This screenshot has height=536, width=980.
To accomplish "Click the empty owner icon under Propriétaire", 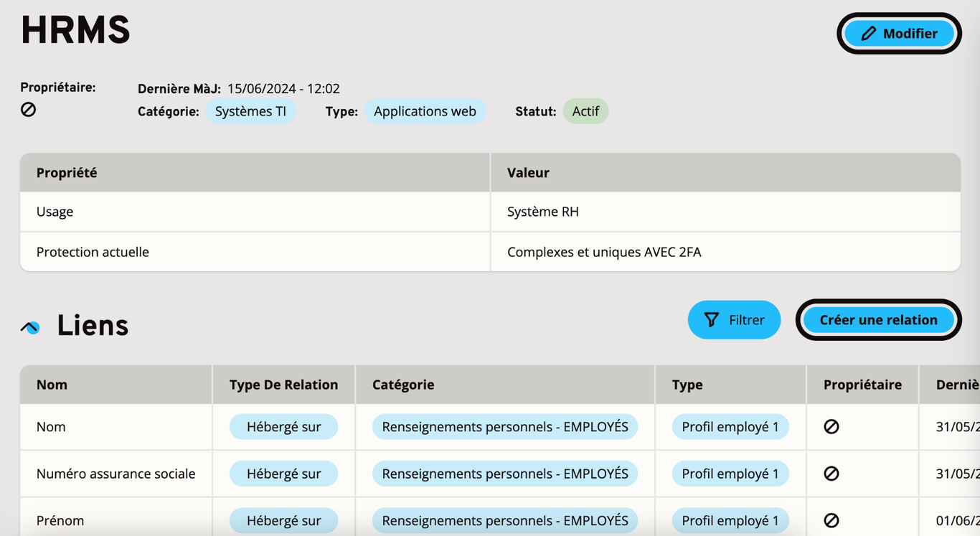I will pos(28,110).
